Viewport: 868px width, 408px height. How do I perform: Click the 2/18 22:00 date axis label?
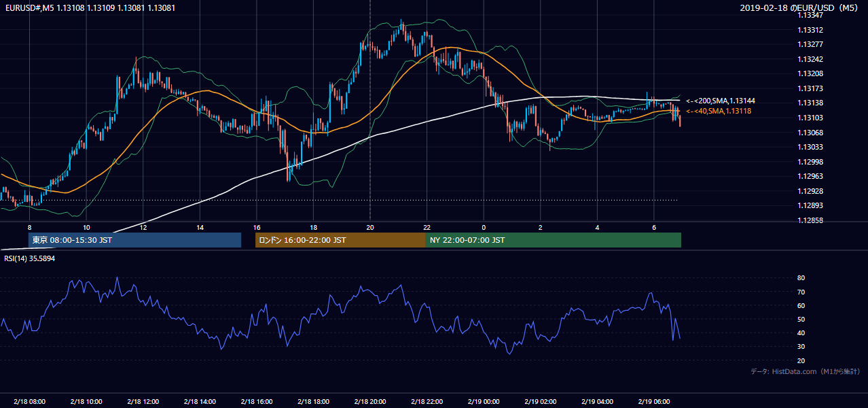point(427,401)
